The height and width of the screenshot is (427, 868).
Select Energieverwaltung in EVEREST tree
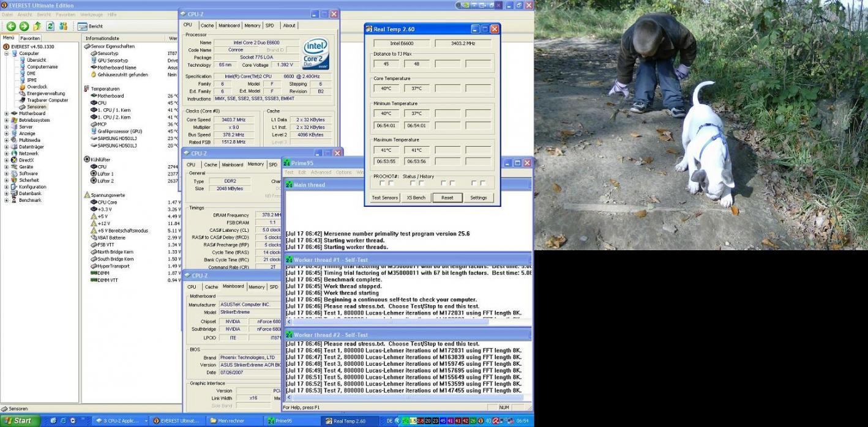(x=41, y=94)
